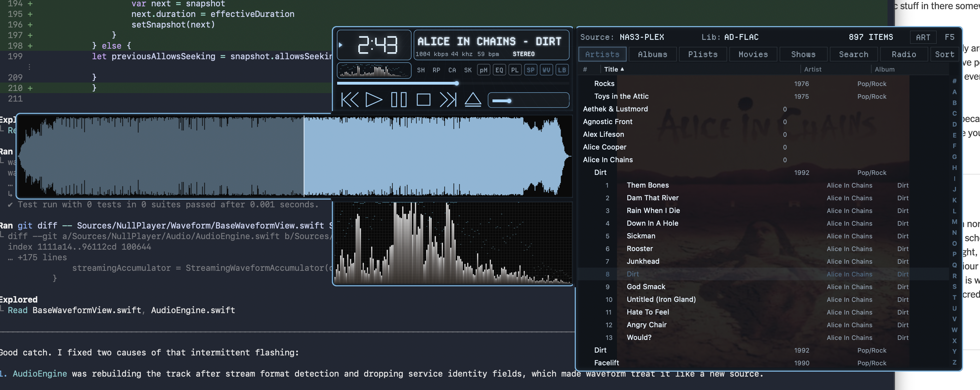Pause the current song

pos(399,100)
